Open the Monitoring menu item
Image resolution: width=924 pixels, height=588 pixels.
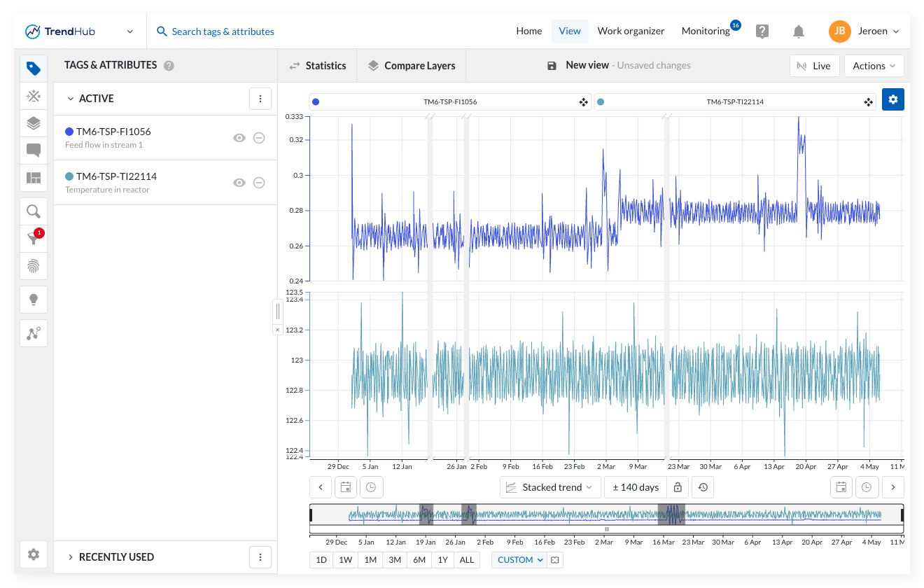706,31
